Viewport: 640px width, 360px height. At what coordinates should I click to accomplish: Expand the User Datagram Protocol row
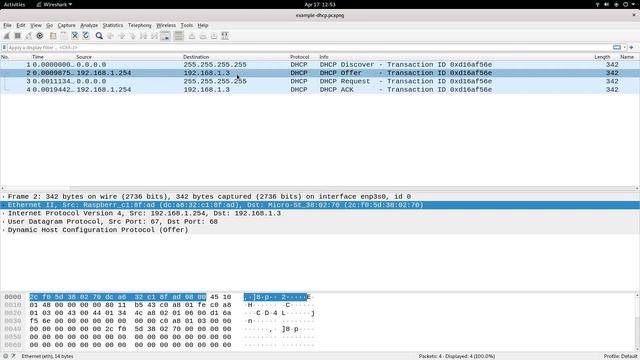click(4, 222)
